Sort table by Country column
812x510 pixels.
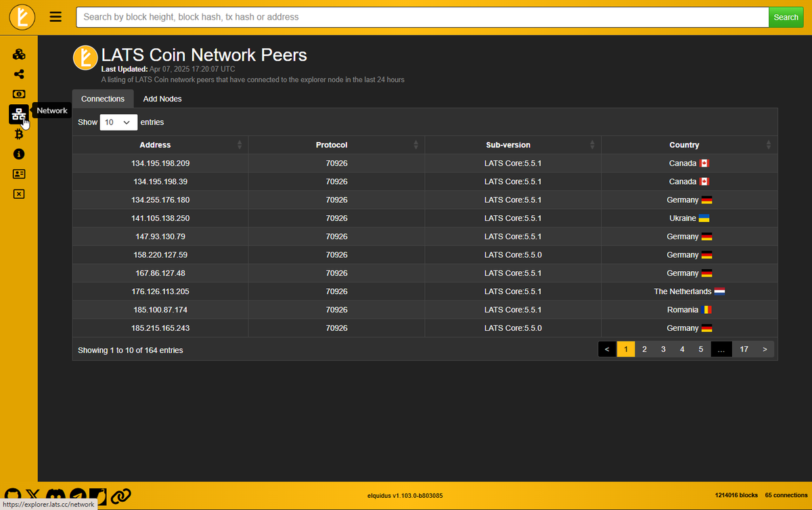click(690, 145)
